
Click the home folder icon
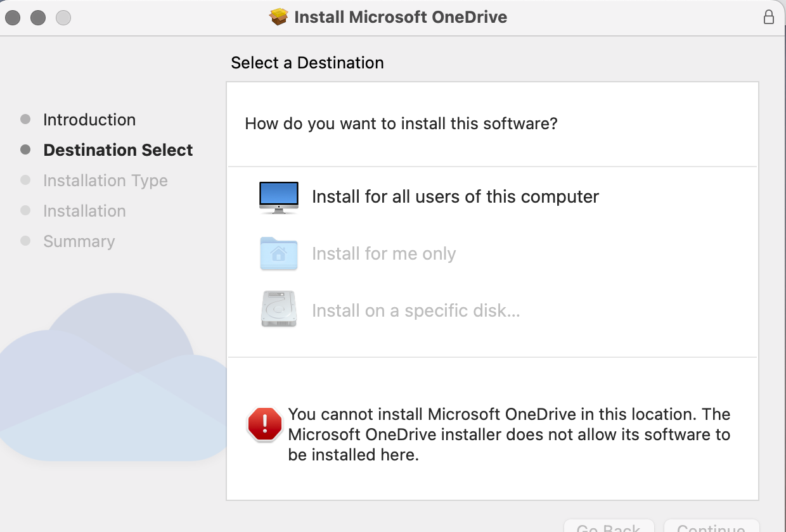tap(278, 253)
